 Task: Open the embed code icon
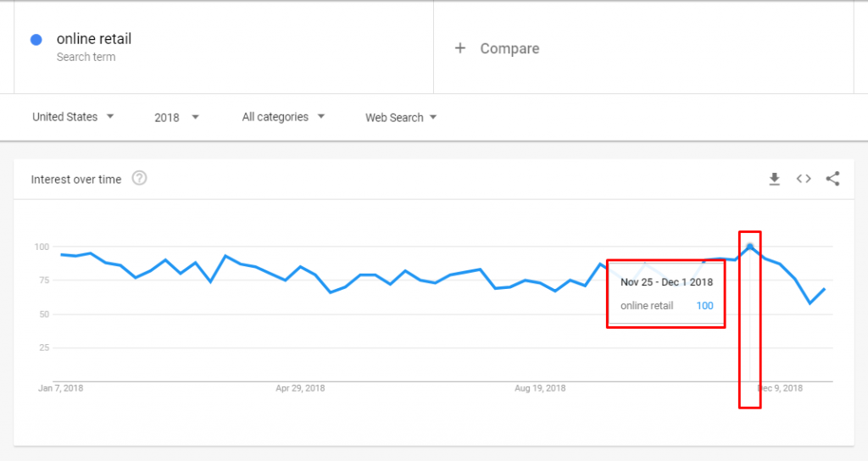[804, 179]
